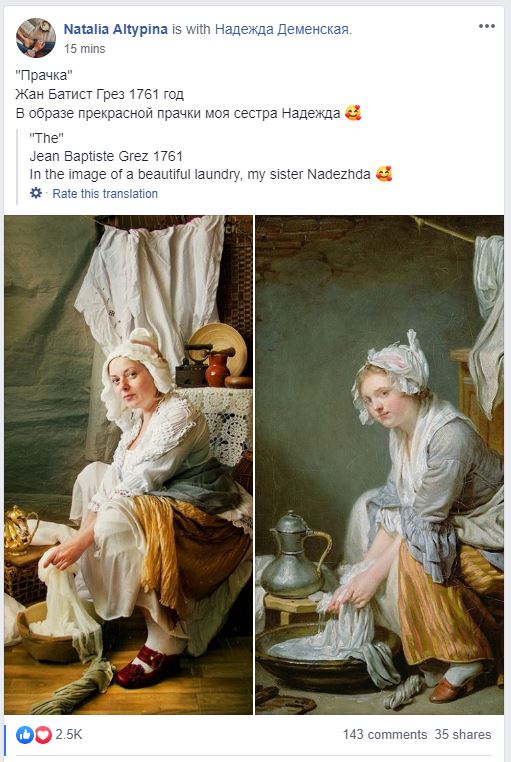Screen dimensions: 511x762
Task: Click the translated text Jean Baptiste Grez 1761
Action: tap(106, 156)
